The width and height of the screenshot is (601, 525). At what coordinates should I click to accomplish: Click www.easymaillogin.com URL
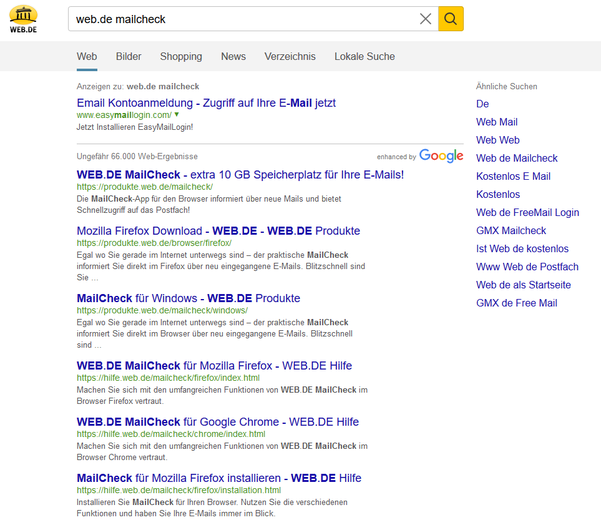124,115
